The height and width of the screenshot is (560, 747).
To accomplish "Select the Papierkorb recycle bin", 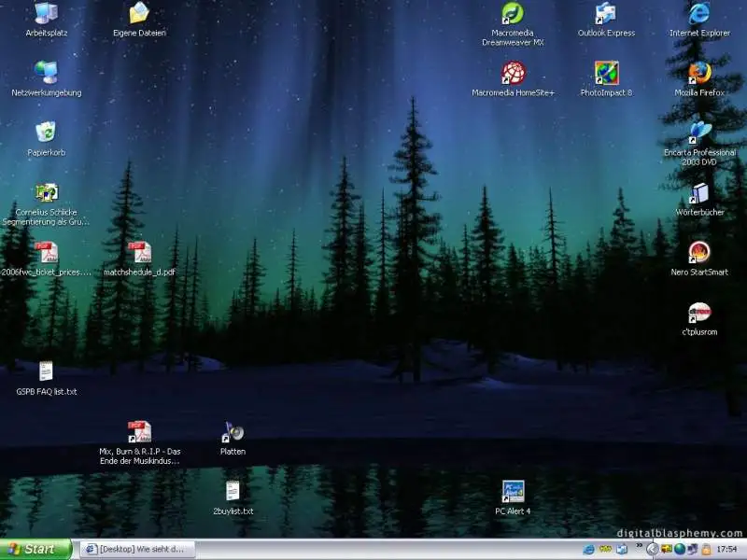I will pyautogui.click(x=46, y=133).
